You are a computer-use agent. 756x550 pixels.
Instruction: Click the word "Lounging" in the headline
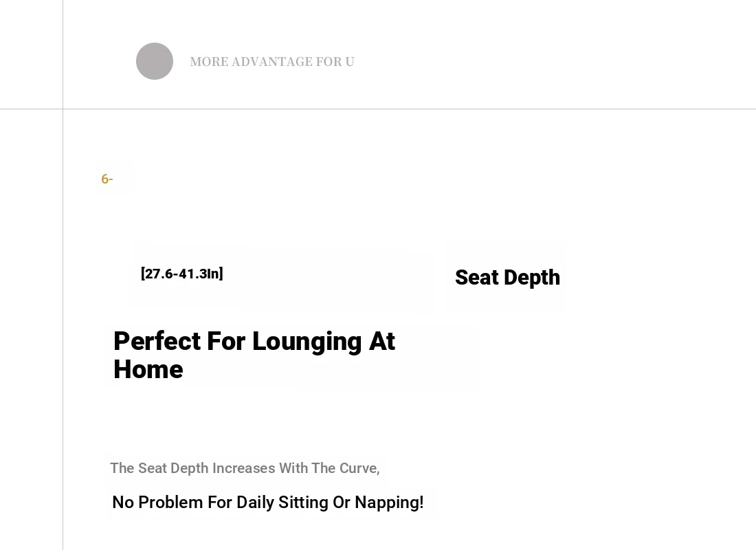(x=307, y=342)
